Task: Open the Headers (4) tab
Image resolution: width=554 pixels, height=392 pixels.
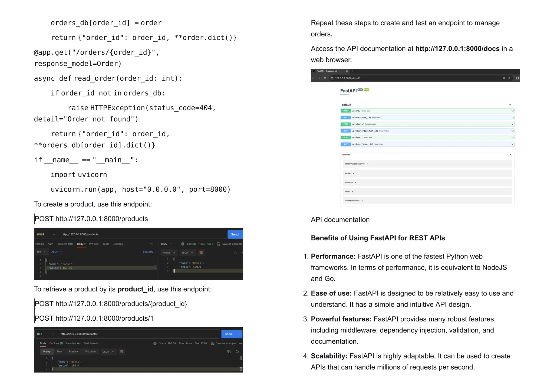Action: point(73,343)
